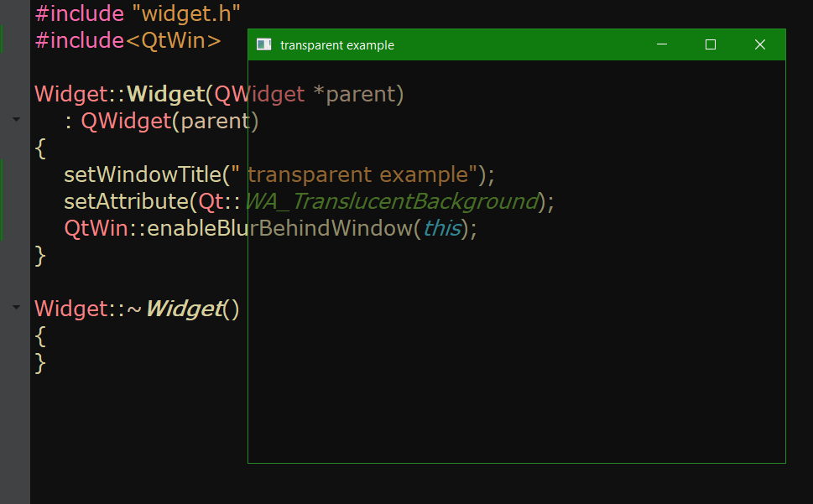Screen dimensions: 813x504
Task: Maximize the transparent example window
Action: click(x=711, y=44)
